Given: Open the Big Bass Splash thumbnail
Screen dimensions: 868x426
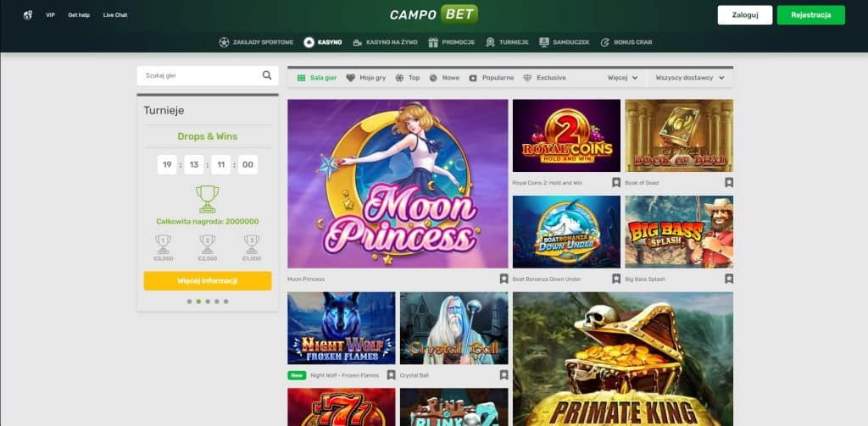Looking at the screenshot, I should [x=679, y=232].
